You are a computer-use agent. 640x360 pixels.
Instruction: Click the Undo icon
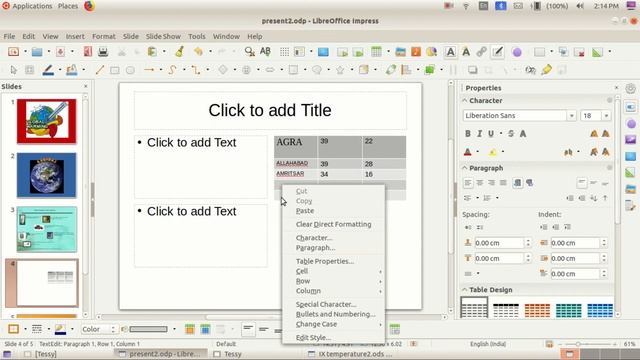[x=198, y=52]
